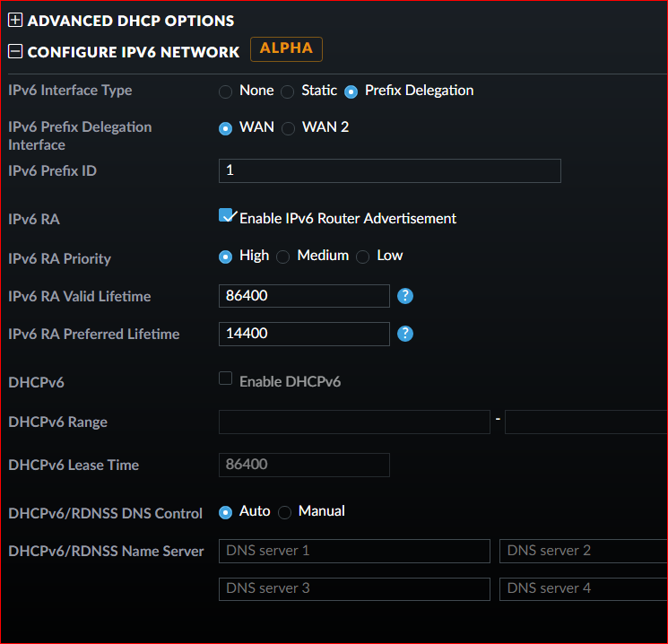This screenshot has height=644, width=668.
Task: Click help icon beside RA Preferred Lifetime
Action: 405,334
